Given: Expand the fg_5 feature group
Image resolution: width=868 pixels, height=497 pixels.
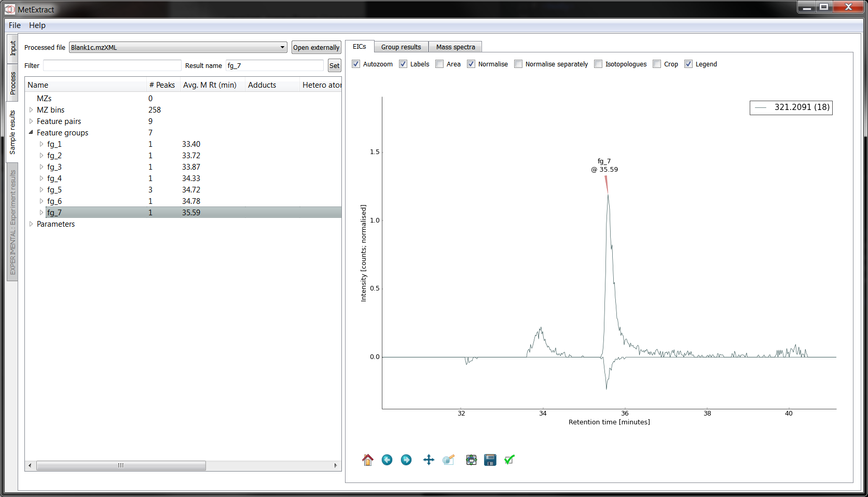Looking at the screenshot, I should [x=42, y=190].
